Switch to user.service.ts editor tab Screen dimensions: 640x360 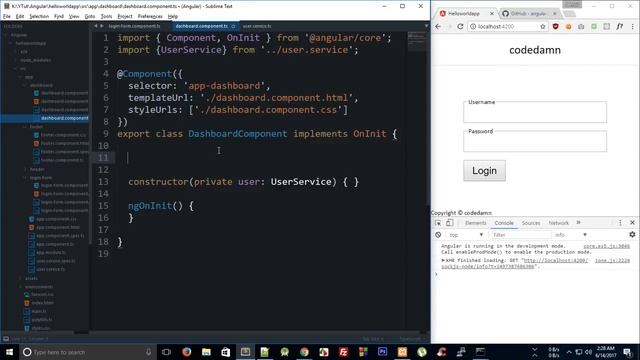click(x=257, y=26)
